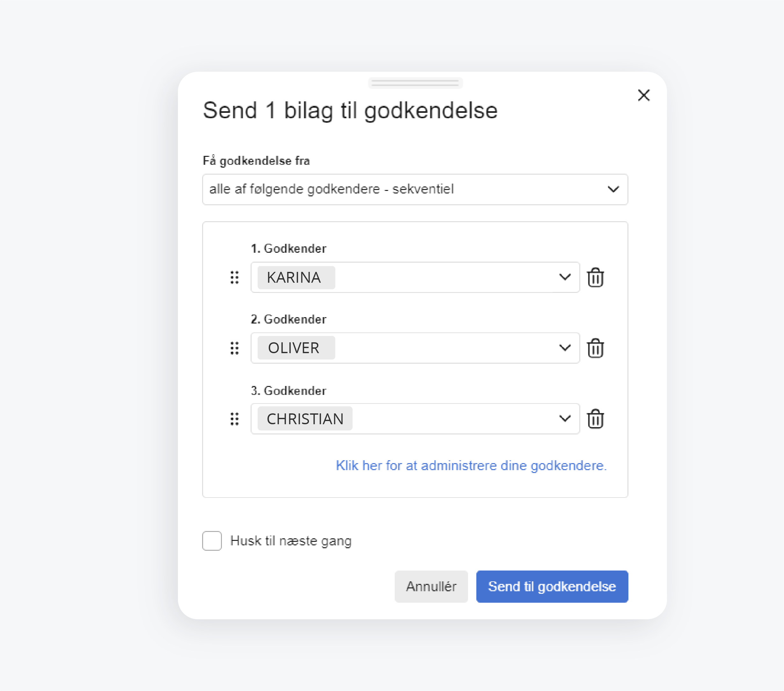The height and width of the screenshot is (691, 784).
Task: Expand the 3. Godkender dropdown arrow
Action: 565,419
